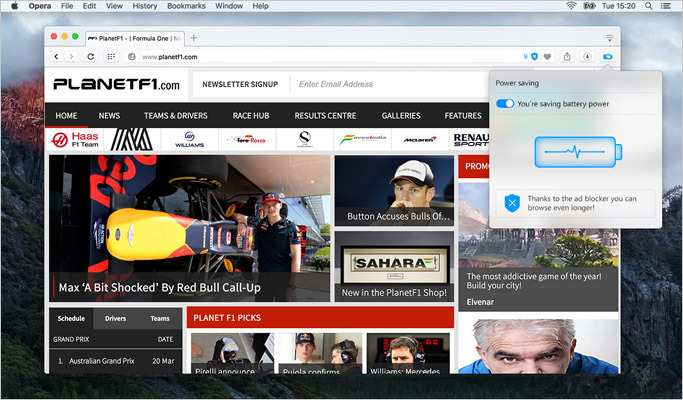Open New in the PlanetF1 Shop thumbnail
The width and height of the screenshot is (683, 400).
[x=394, y=266]
